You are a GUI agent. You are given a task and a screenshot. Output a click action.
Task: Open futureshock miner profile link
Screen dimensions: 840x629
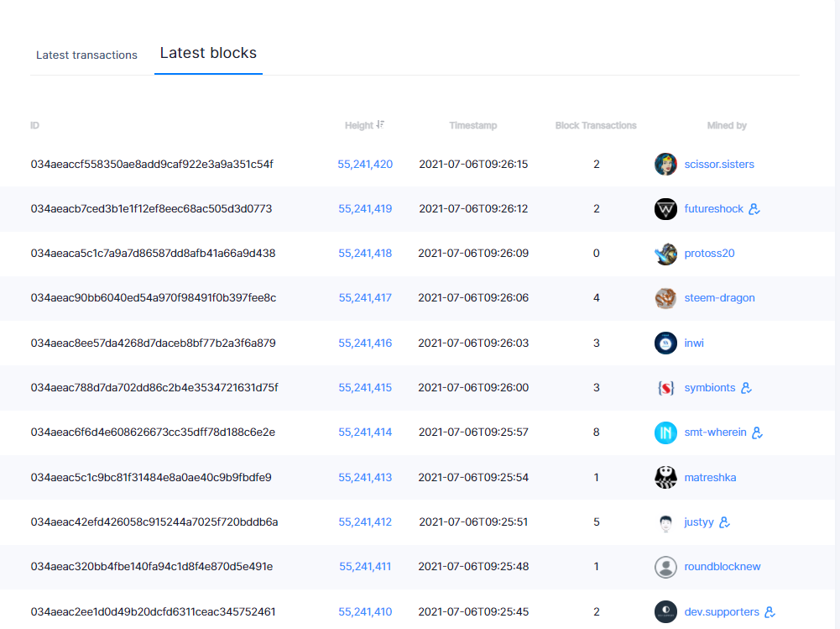[x=713, y=208]
